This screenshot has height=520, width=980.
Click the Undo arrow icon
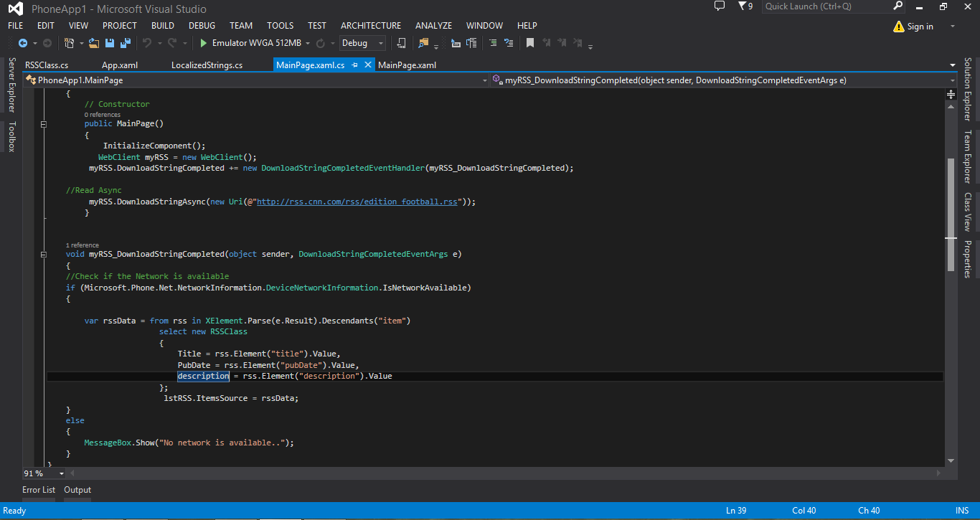[x=146, y=43]
